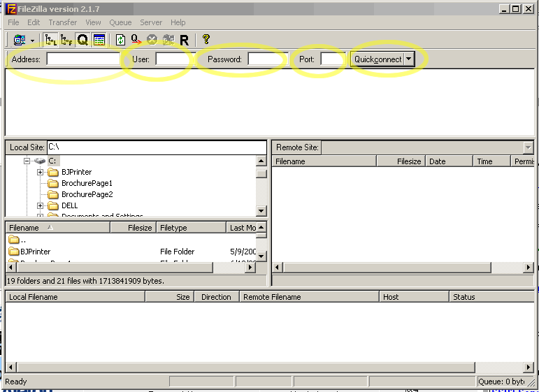
Task: Click the local tree scrollbar down arrow
Action: click(261, 211)
